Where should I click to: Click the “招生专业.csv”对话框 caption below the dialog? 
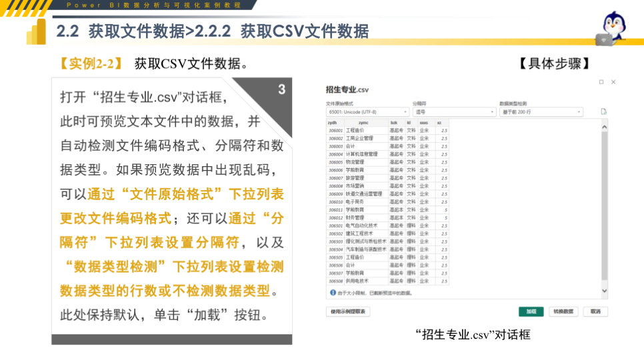click(x=473, y=334)
